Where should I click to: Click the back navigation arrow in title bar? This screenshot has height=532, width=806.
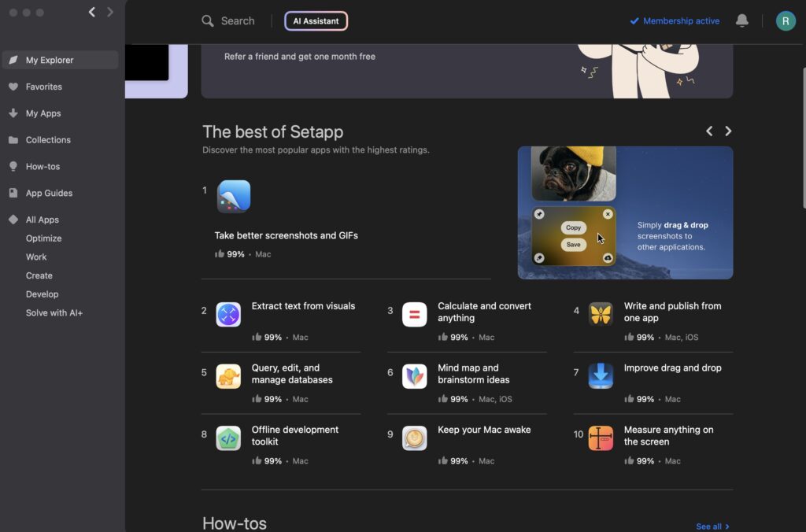92,12
